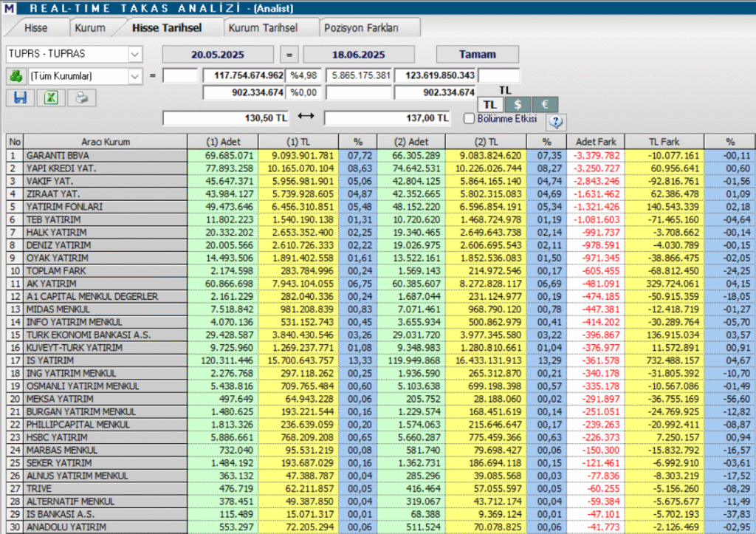Click the save (floppy disk) icon
Screen dimensions: 756x534
point(20,97)
